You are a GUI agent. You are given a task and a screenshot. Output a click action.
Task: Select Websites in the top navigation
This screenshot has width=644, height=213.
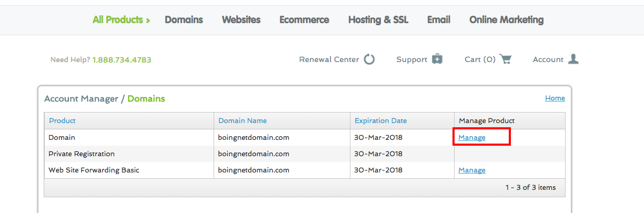[241, 20]
